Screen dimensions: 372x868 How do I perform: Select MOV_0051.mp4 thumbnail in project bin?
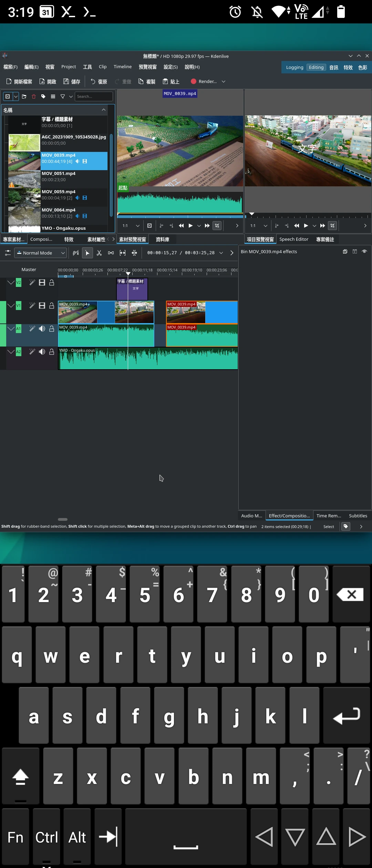coord(24,179)
